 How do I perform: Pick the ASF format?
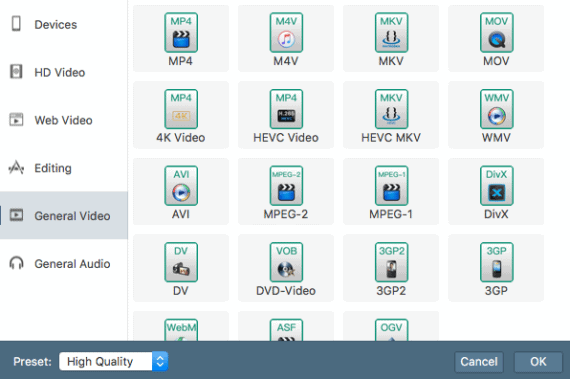pyautogui.click(x=286, y=326)
